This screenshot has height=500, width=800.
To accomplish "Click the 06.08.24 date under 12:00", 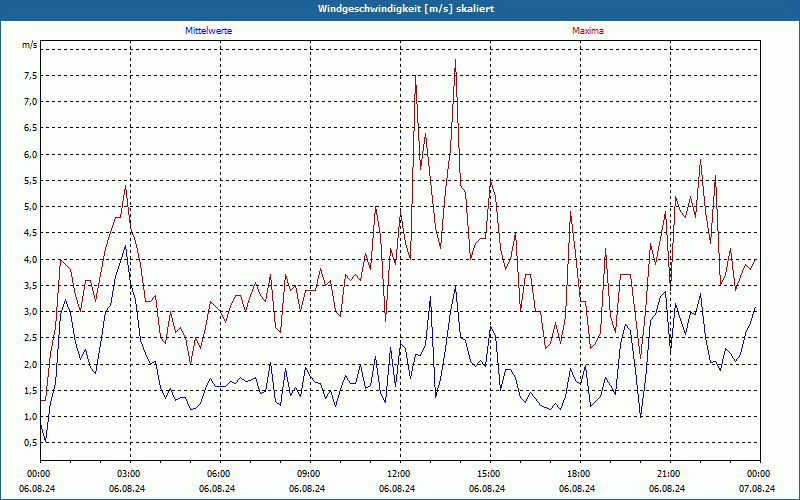I will click(397, 488).
